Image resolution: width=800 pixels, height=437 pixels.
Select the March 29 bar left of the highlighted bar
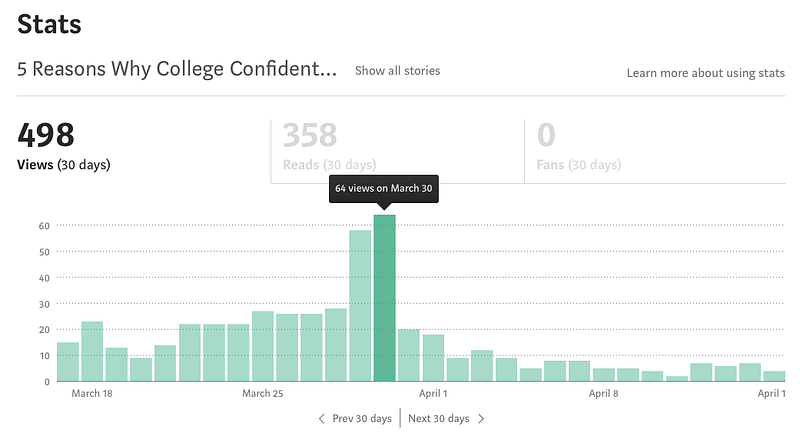pos(360,305)
